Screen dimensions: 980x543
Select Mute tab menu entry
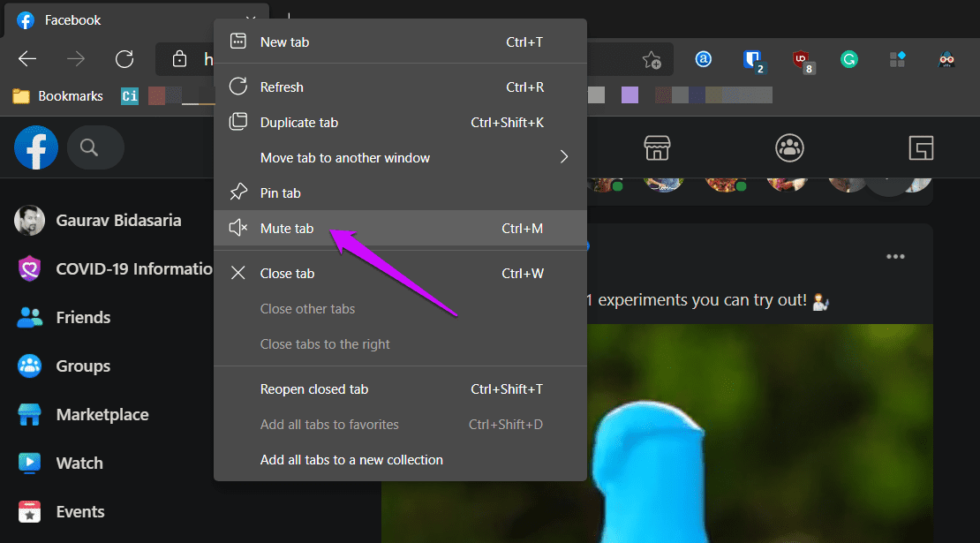pos(400,228)
